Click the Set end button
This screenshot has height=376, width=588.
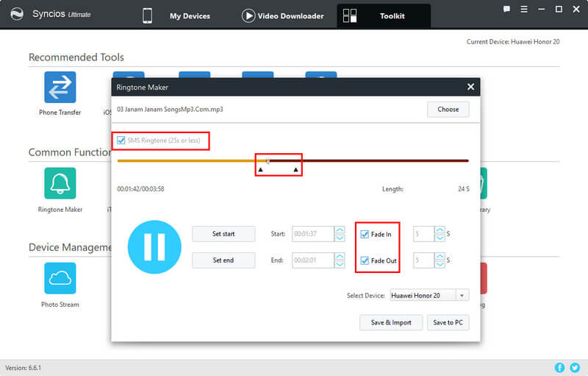tap(223, 260)
